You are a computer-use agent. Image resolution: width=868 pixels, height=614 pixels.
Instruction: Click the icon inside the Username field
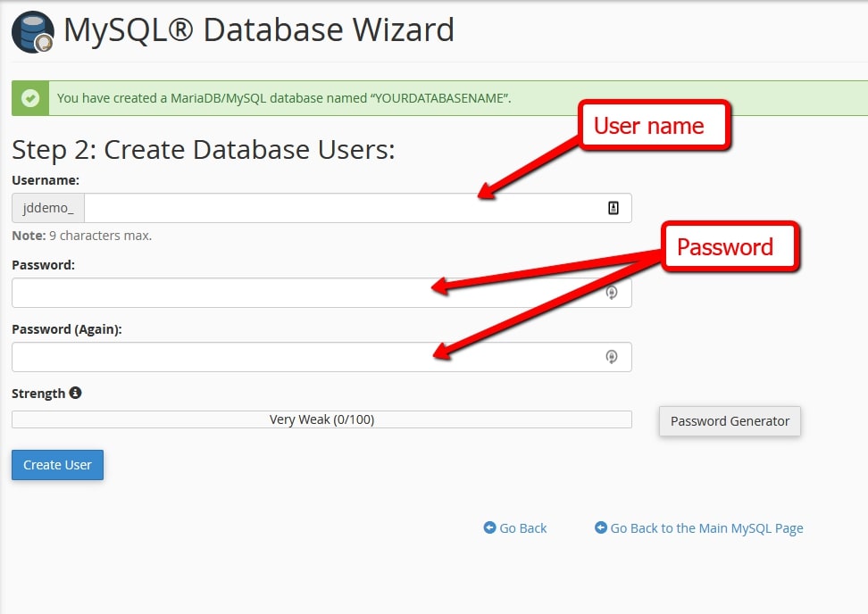612,207
